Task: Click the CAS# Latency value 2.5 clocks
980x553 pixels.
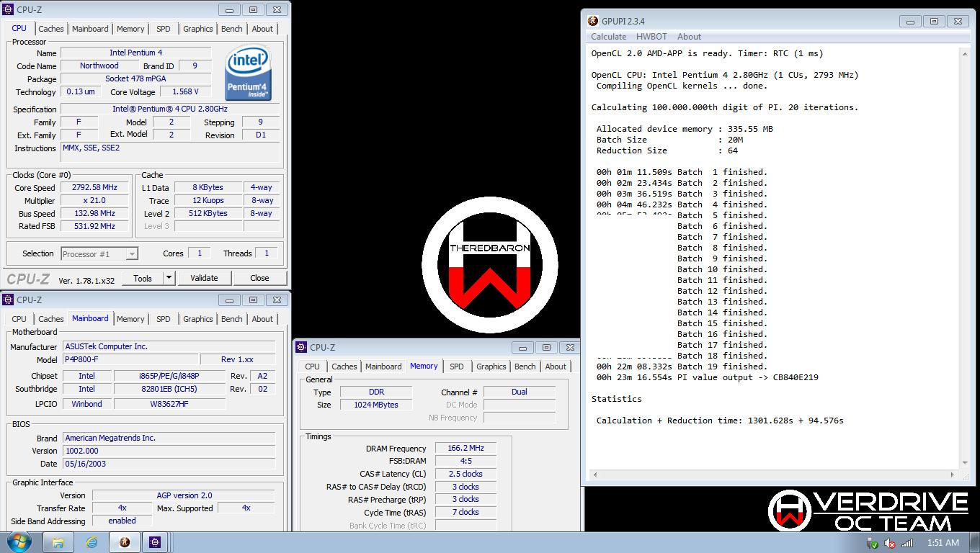Action: (465, 474)
